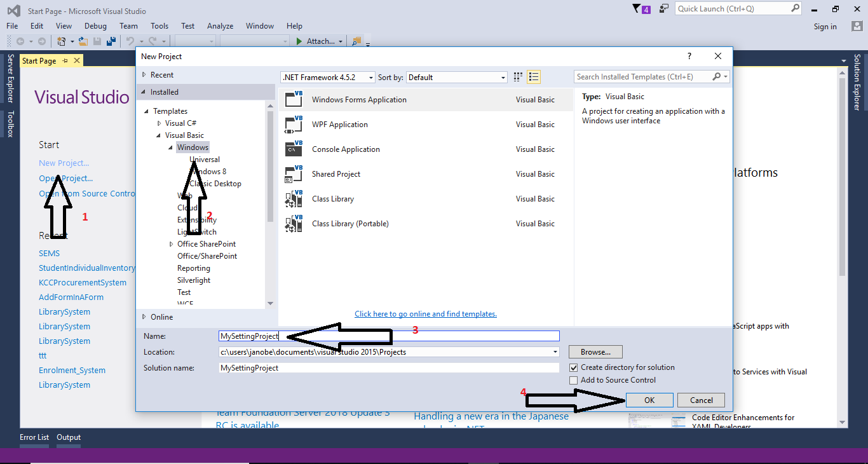868x464 pixels.
Task: Expand the Online section
Action: point(144,317)
